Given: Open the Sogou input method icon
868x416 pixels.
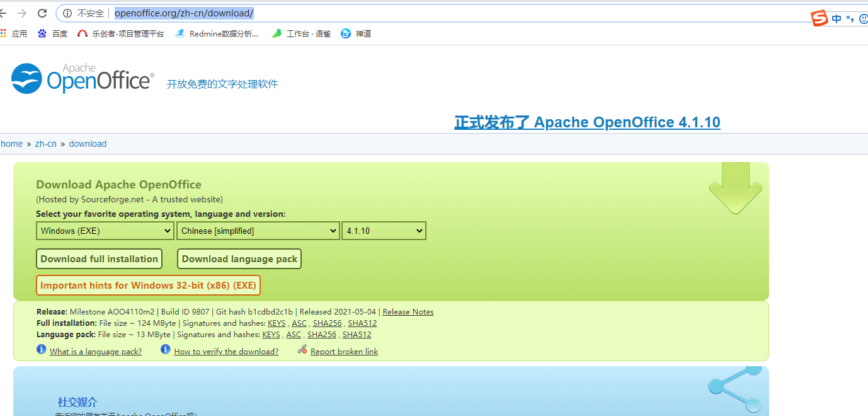Looking at the screenshot, I should tap(819, 18).
